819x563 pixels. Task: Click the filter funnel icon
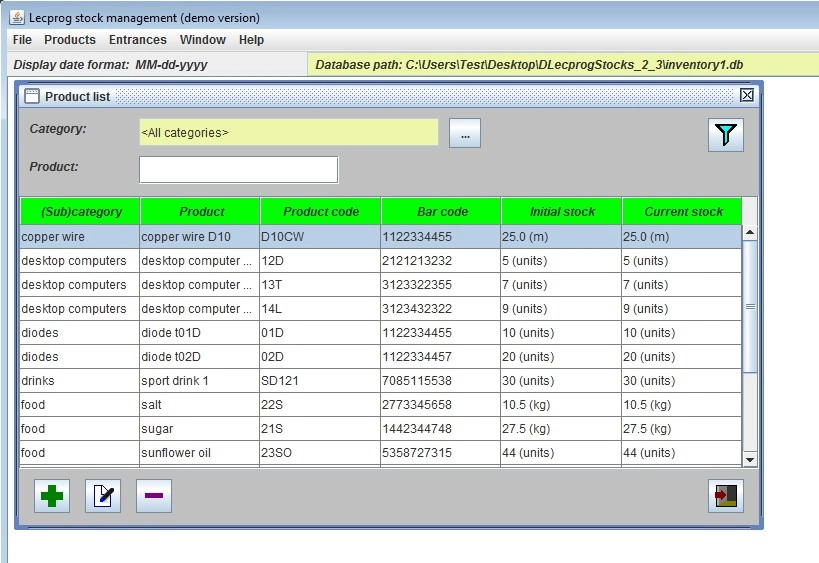725,135
